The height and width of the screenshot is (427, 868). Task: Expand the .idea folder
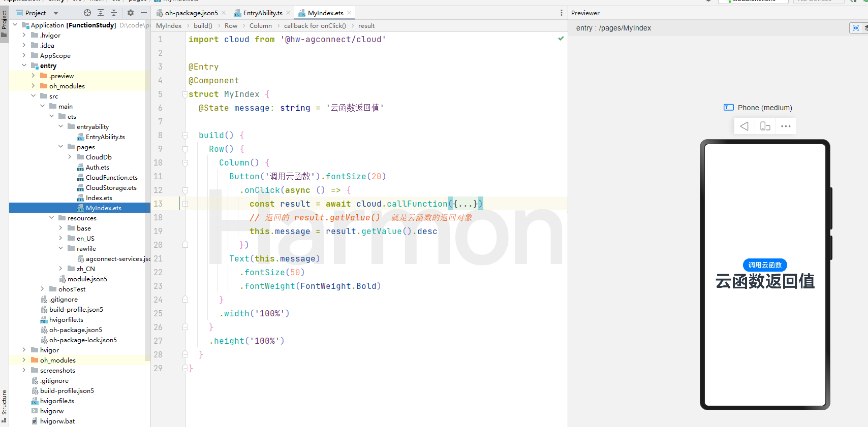point(24,45)
